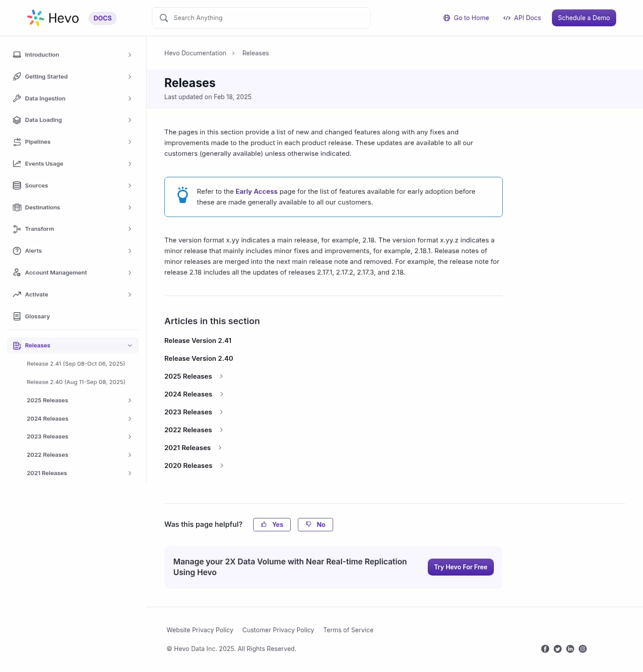Expand 2023 Releases in article list
643x672 pixels.
221,412
